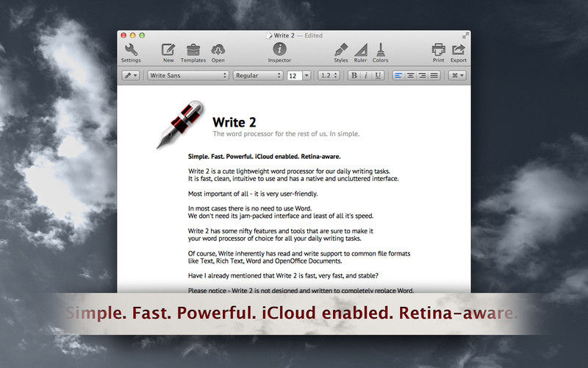Click the line starting "Have I already mentioned"
The image size is (588, 368).
click(283, 275)
